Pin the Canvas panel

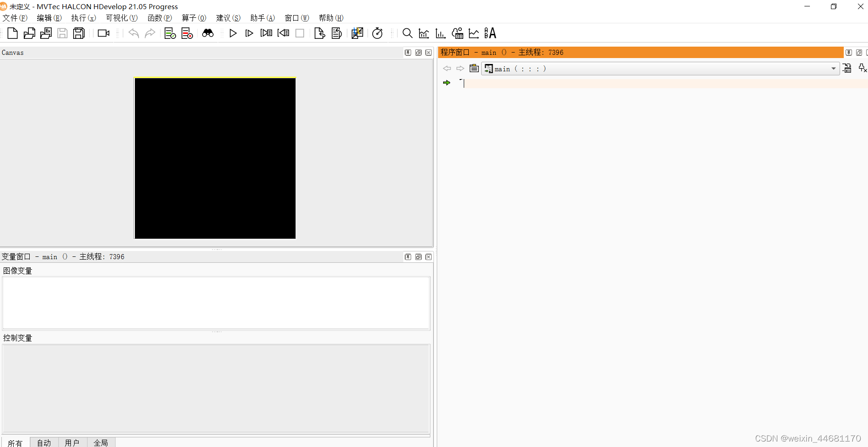tap(408, 53)
